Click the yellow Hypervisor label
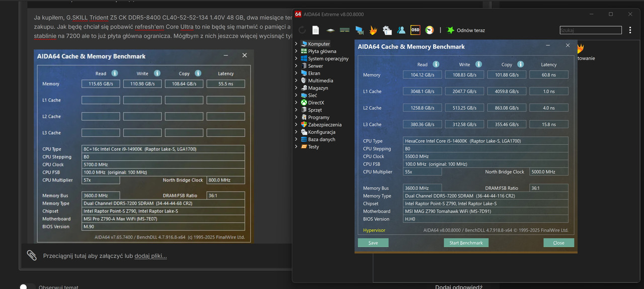Viewport: 644px width, 289px height. click(374, 230)
